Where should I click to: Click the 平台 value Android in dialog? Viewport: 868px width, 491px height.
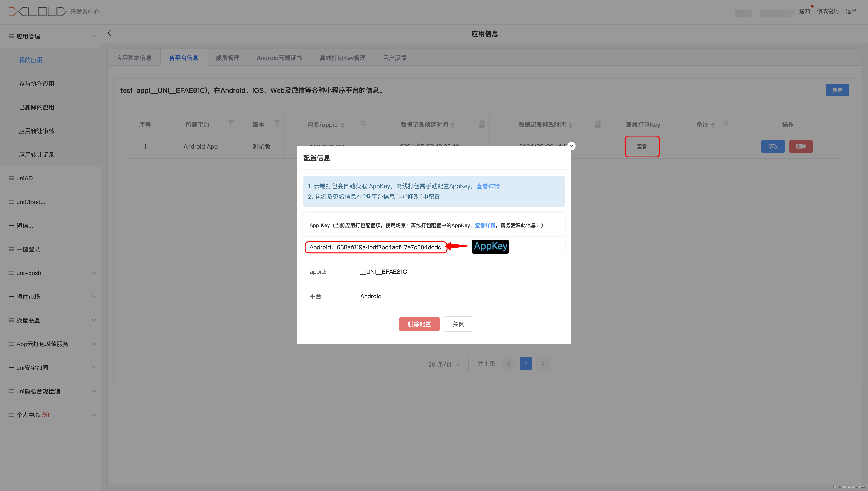click(x=370, y=296)
